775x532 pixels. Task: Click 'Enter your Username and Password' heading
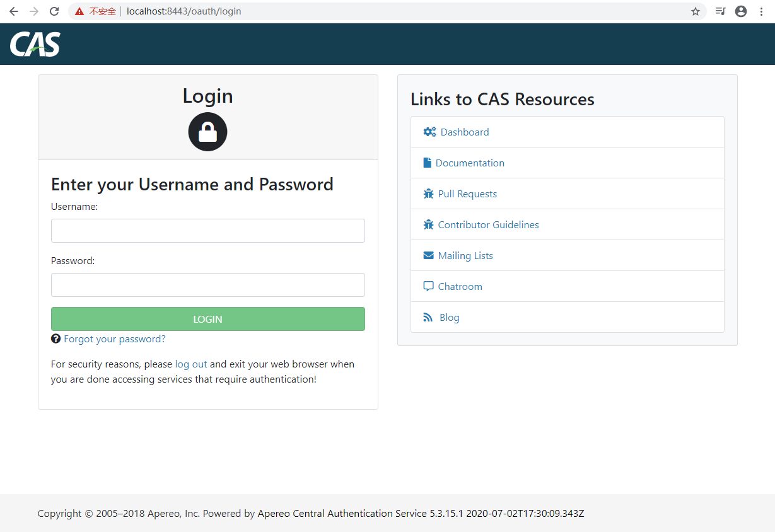192,185
